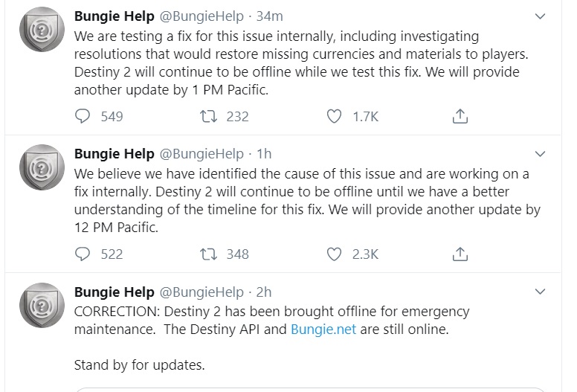Open more options on the 34m tweet

(541, 16)
